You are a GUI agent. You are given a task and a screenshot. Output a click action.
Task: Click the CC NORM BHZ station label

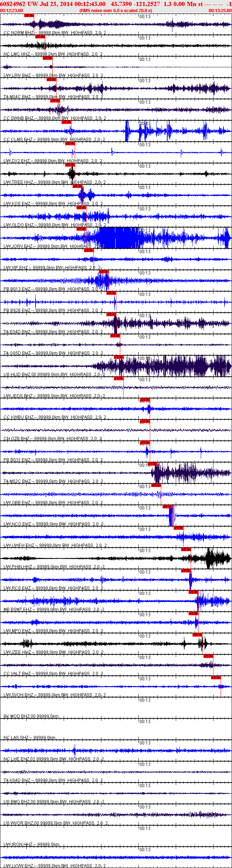coord(54,33)
